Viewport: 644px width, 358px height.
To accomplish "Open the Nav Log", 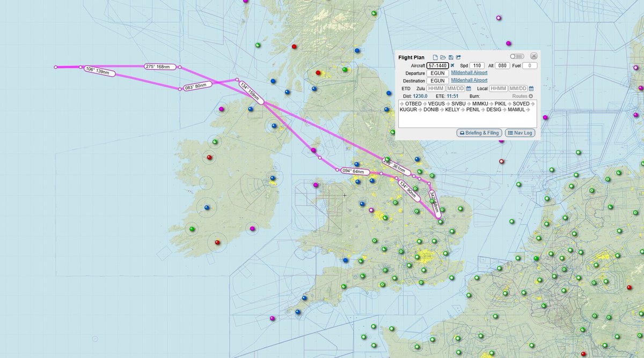I will pos(520,132).
